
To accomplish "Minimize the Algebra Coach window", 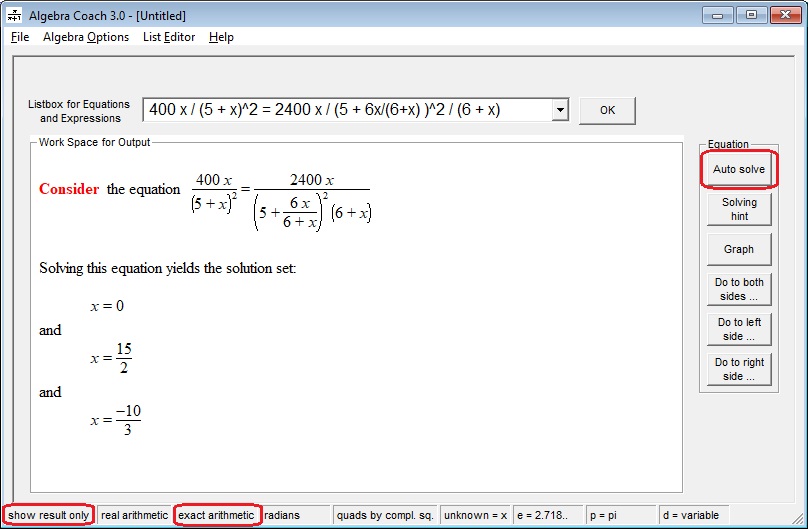I will [x=717, y=15].
